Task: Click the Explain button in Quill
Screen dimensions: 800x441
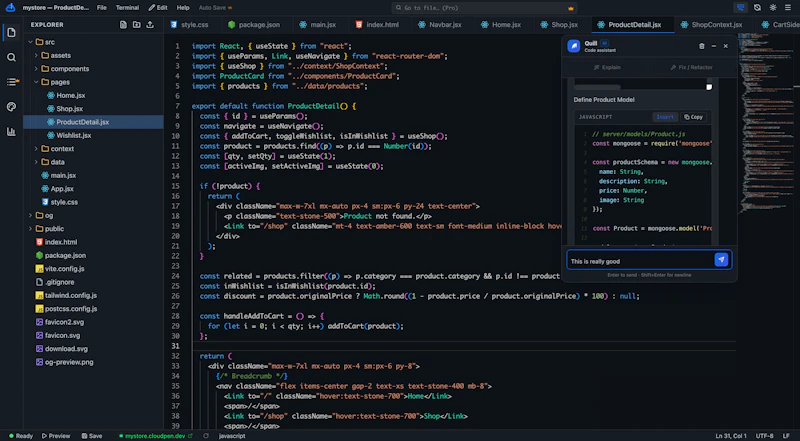Action: point(607,67)
